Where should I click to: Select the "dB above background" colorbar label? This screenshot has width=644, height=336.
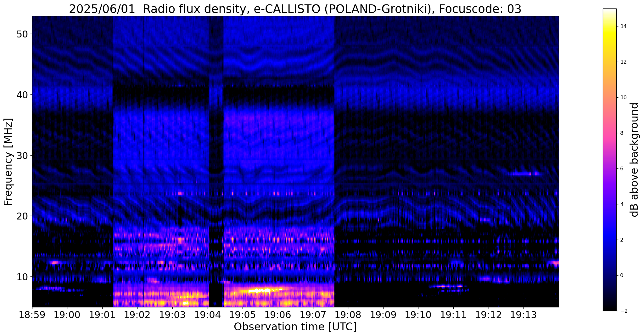[x=635, y=160]
